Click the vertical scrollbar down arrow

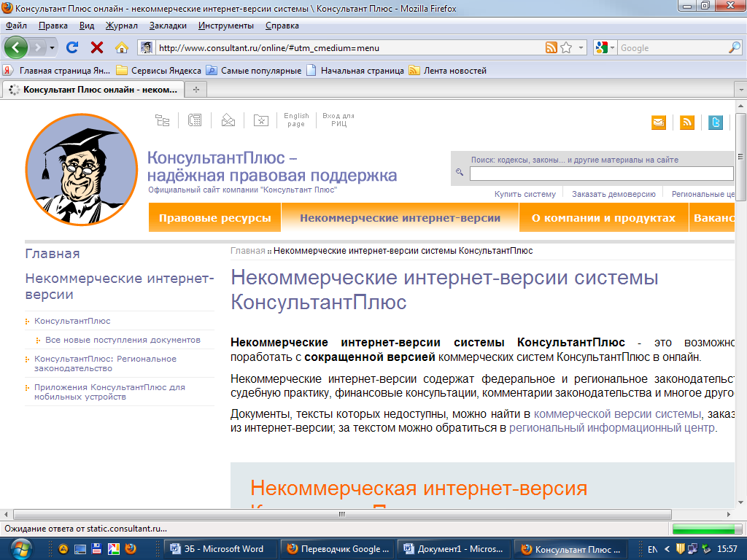(x=741, y=502)
